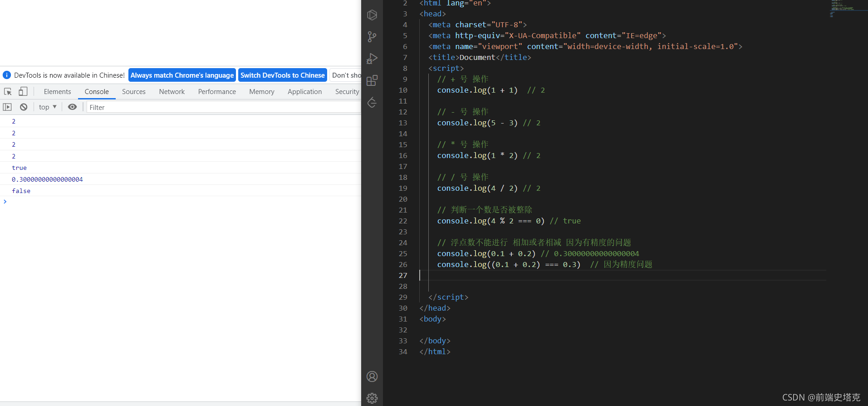The image size is (868, 406).
Task: Open the Application tab
Action: point(304,92)
